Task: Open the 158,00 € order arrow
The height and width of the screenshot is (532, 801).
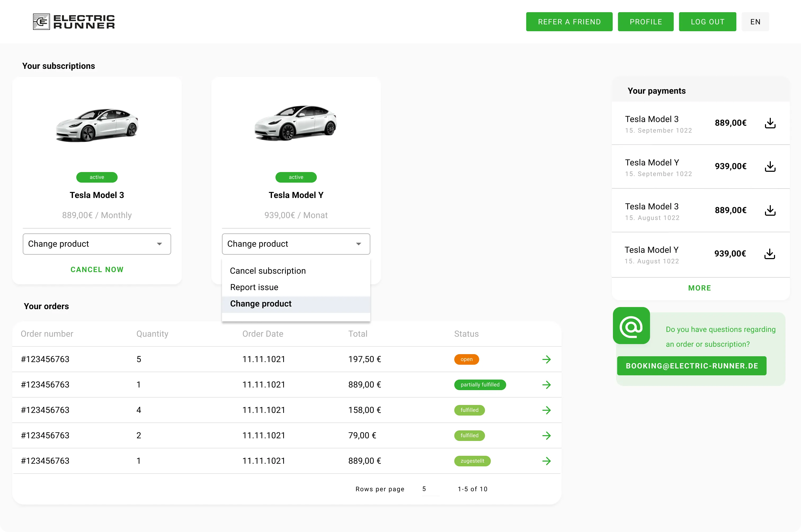Action: coord(546,410)
